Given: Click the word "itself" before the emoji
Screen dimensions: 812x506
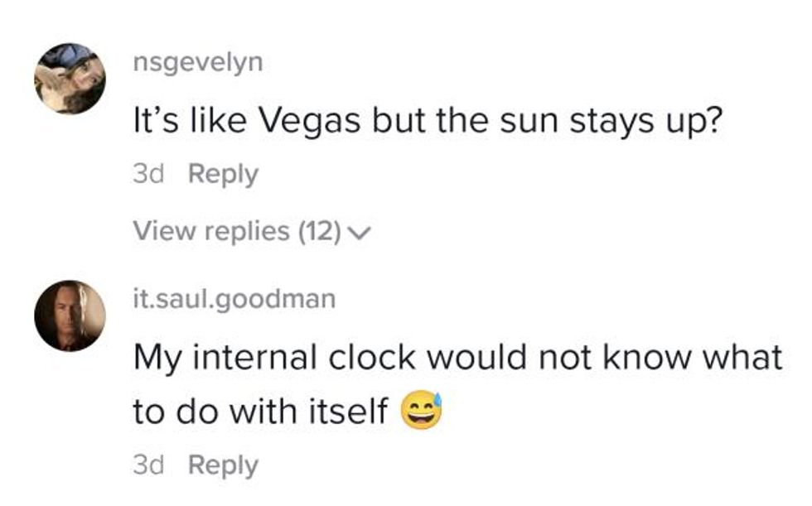Looking at the screenshot, I should [350, 412].
